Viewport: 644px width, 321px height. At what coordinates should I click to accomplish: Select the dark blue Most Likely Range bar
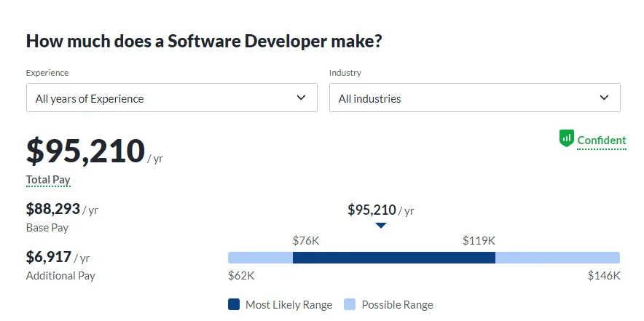393,258
